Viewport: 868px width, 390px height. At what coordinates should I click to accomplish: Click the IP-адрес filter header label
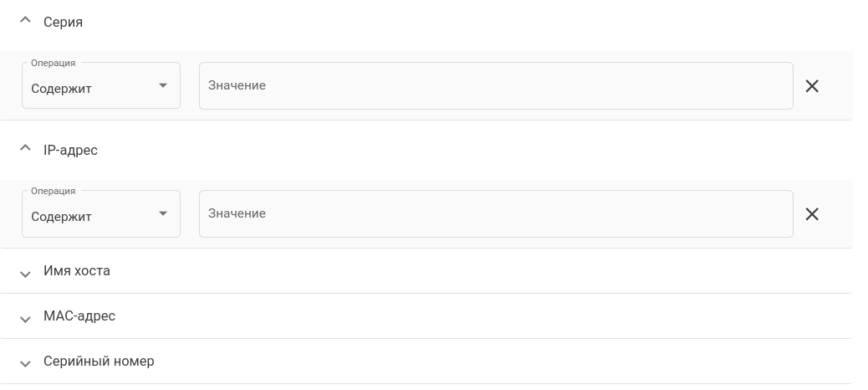click(x=70, y=151)
